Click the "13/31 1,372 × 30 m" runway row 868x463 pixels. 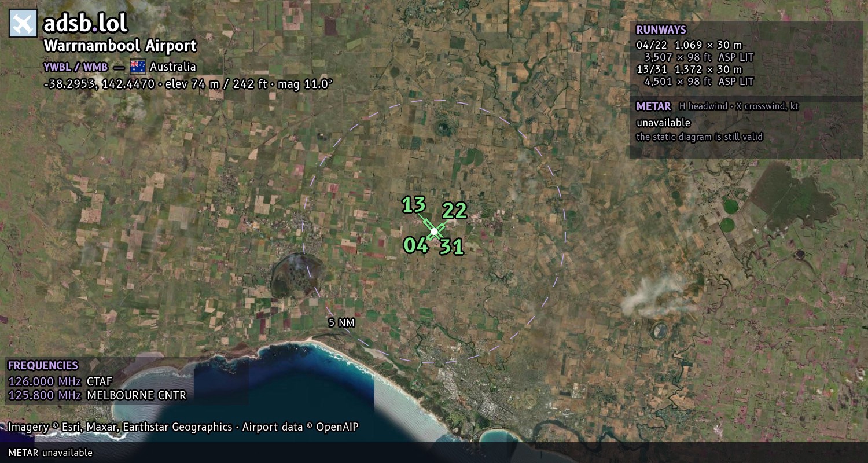point(689,69)
